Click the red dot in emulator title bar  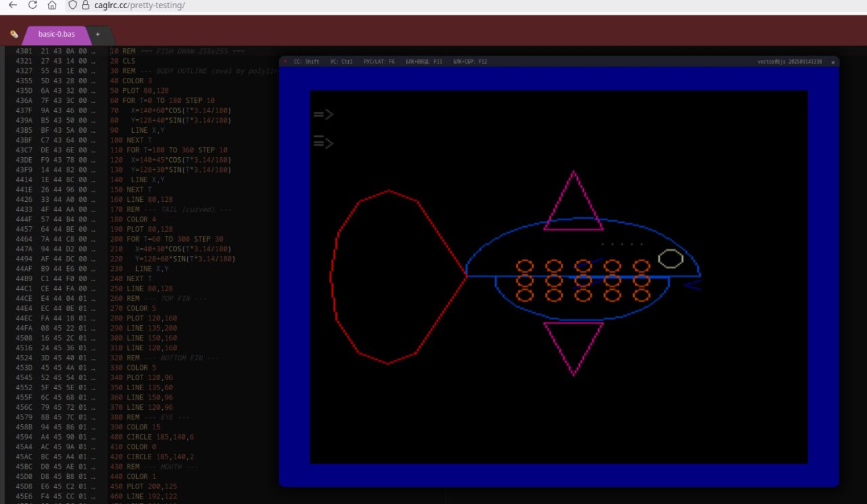coord(285,62)
